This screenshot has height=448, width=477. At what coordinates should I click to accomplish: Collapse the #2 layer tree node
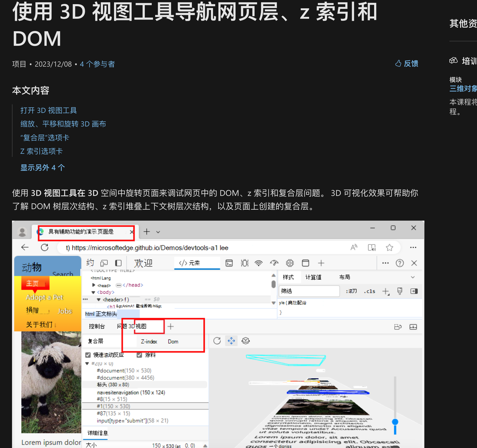[87, 363]
